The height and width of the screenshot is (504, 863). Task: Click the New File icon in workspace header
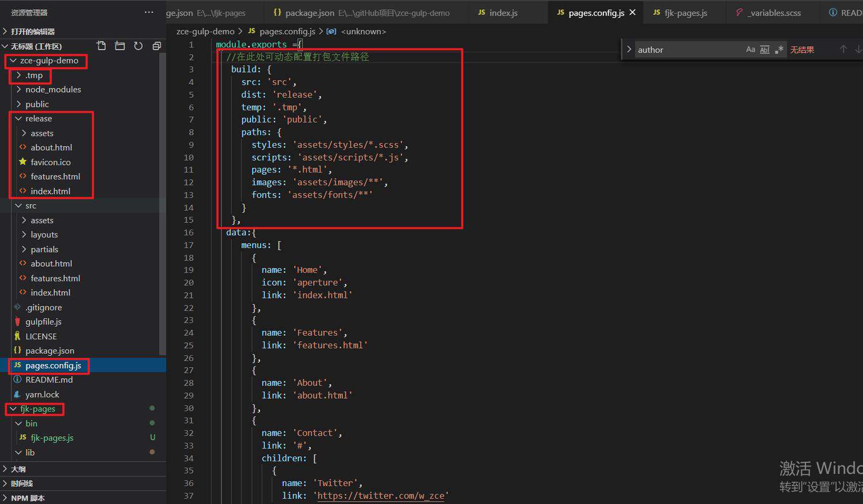click(x=101, y=46)
